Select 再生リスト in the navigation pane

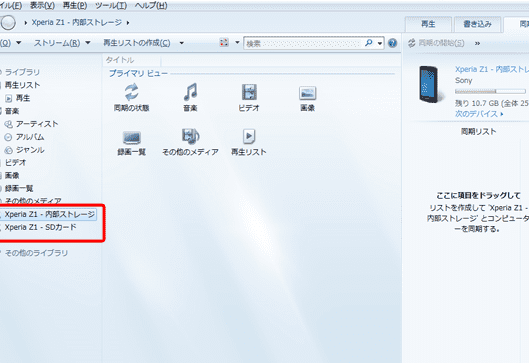21,85
